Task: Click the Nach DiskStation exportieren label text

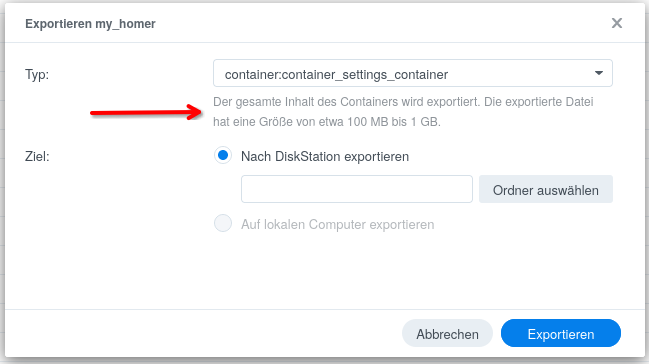Action: tap(325, 157)
